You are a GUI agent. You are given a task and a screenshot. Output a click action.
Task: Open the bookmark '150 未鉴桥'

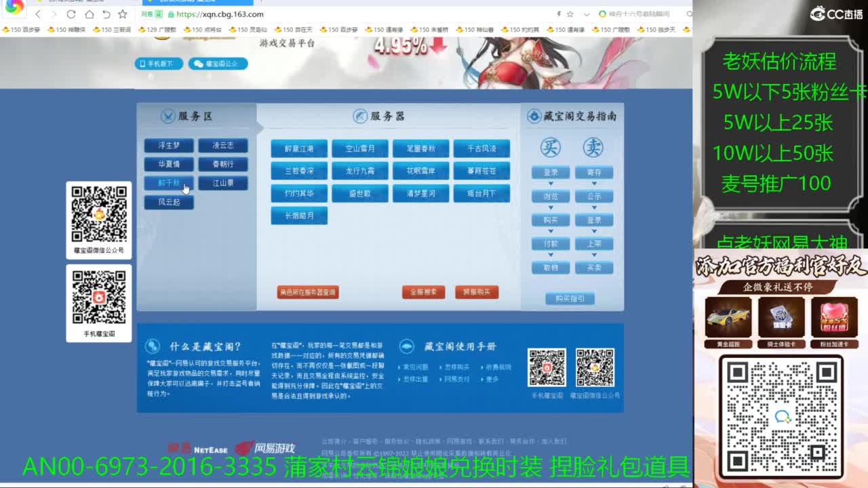(x=430, y=30)
